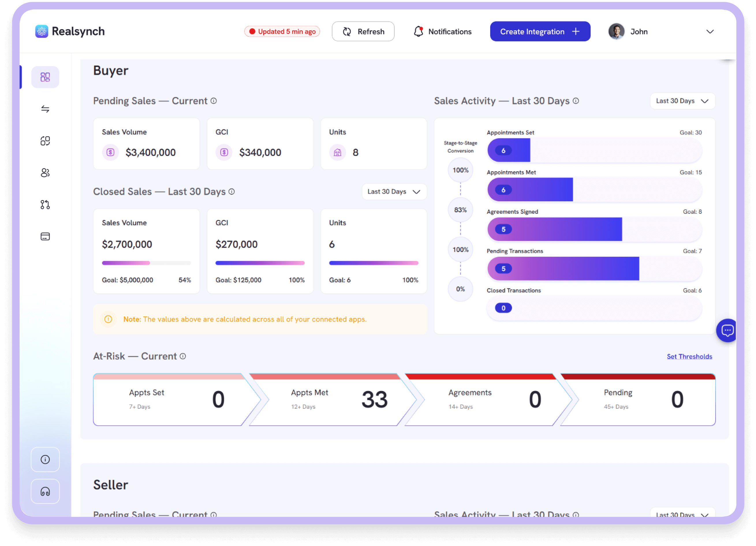Expand the Closed Sales Last 30 Days dropdown
This screenshot has height=546, width=756.
pyautogui.click(x=394, y=192)
